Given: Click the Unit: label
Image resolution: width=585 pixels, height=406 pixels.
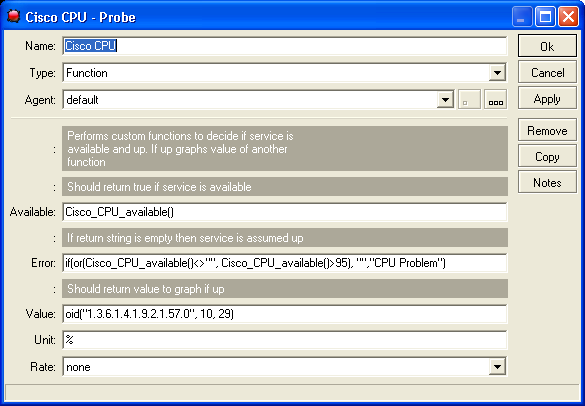Looking at the screenshot, I should coord(45,340).
